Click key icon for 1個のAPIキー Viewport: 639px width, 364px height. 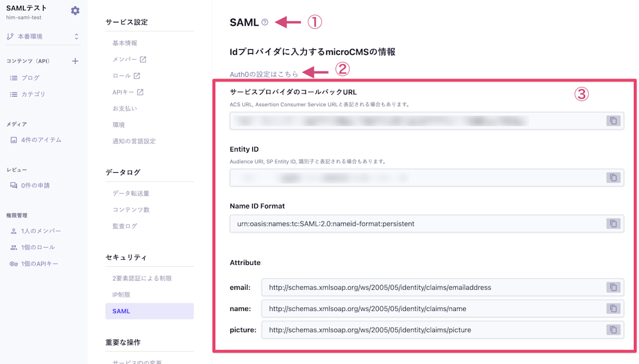point(13,264)
